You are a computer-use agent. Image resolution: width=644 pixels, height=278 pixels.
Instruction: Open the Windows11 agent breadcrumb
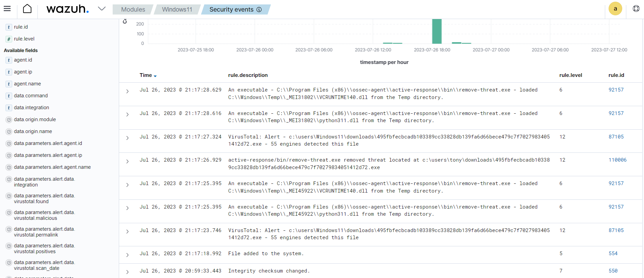click(x=177, y=10)
